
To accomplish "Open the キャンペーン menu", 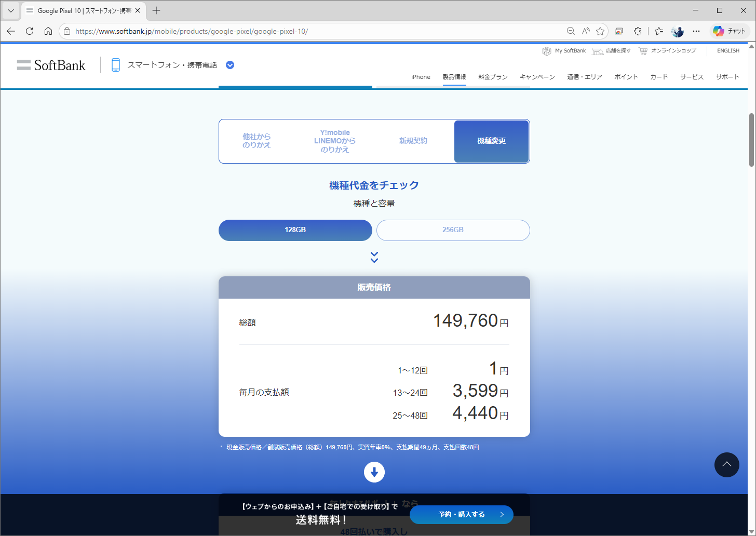I will pos(537,77).
